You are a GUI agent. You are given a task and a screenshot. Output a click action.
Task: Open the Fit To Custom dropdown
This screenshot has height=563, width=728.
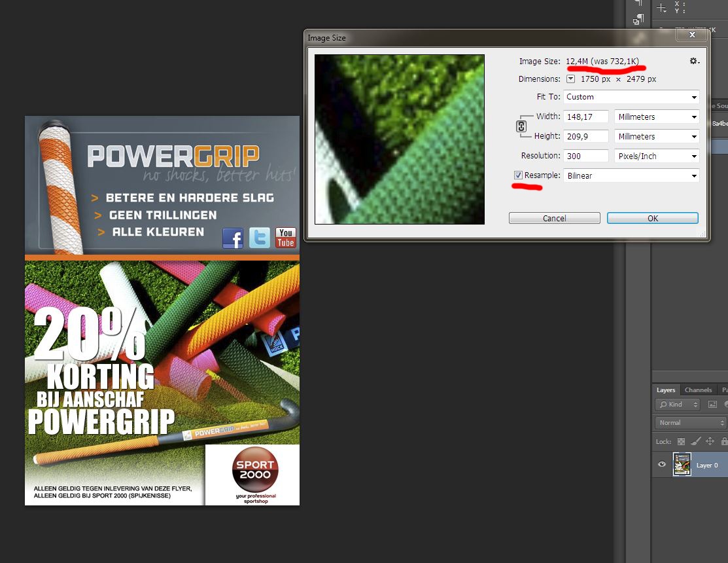click(631, 97)
